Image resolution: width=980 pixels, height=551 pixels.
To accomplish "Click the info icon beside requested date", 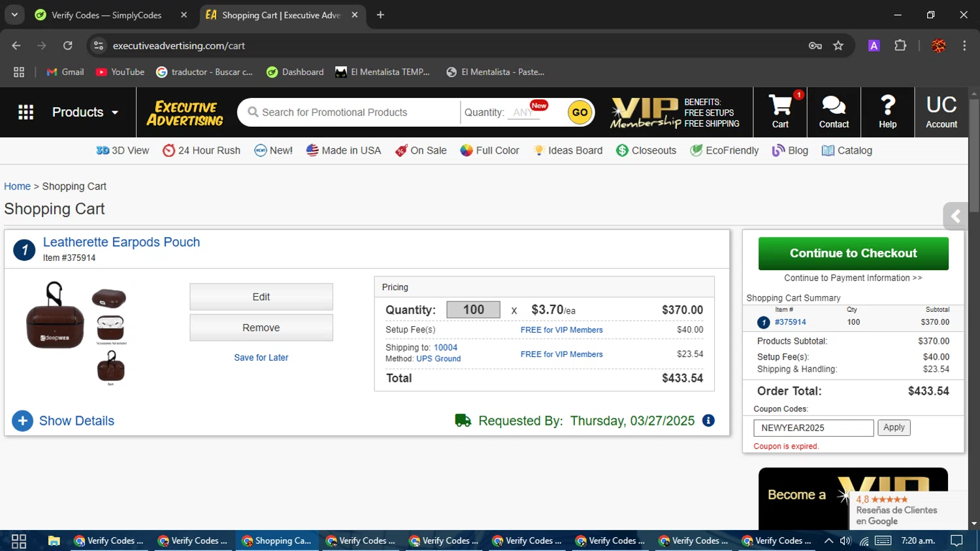I will pos(708,420).
